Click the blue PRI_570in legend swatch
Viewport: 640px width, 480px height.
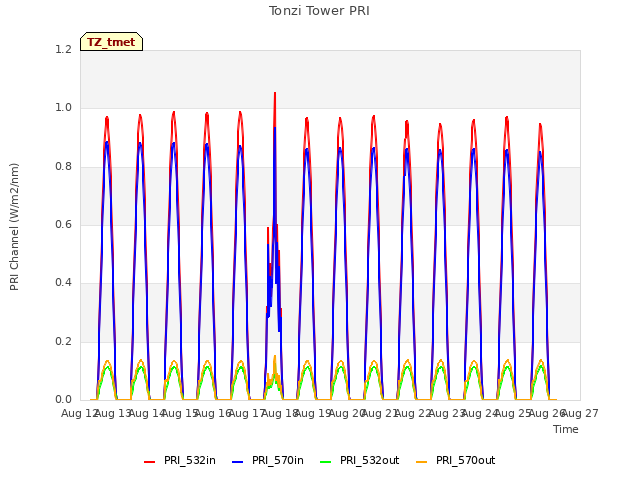click(x=238, y=462)
